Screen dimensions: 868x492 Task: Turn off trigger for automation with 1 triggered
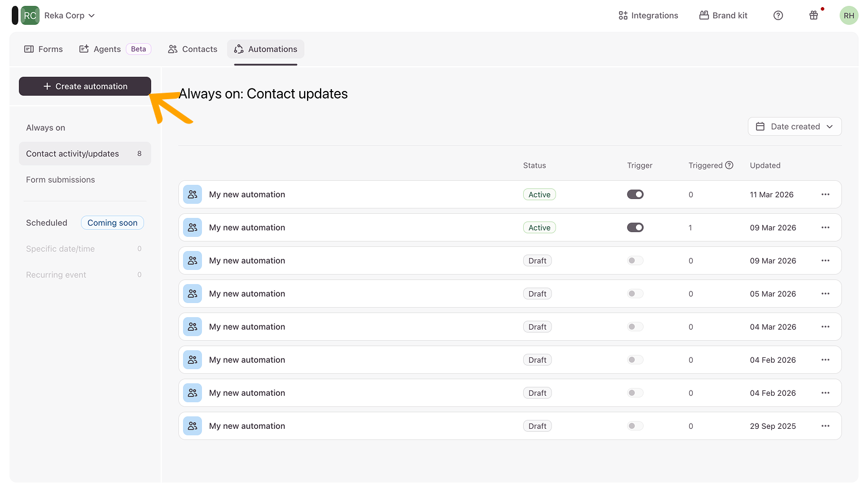(x=635, y=227)
